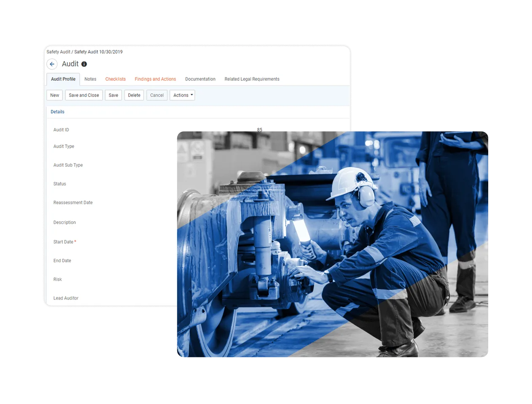The image size is (532, 404).
Task: Click the disabled Cancel button
Action: click(x=157, y=95)
